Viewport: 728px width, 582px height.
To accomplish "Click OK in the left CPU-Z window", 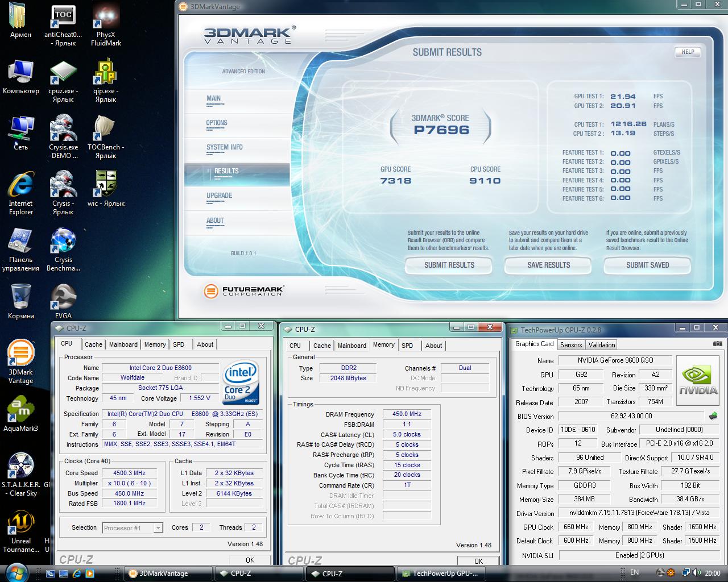I will point(250,560).
